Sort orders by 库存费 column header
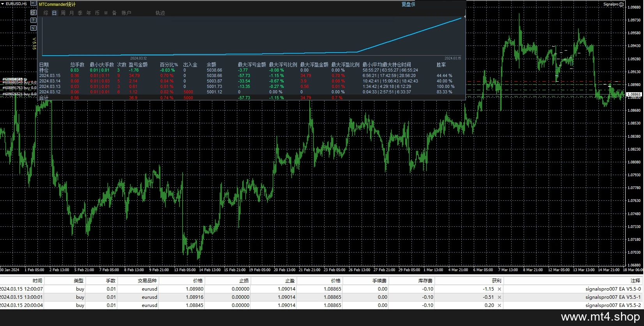This screenshot has width=644, height=326. click(425, 280)
